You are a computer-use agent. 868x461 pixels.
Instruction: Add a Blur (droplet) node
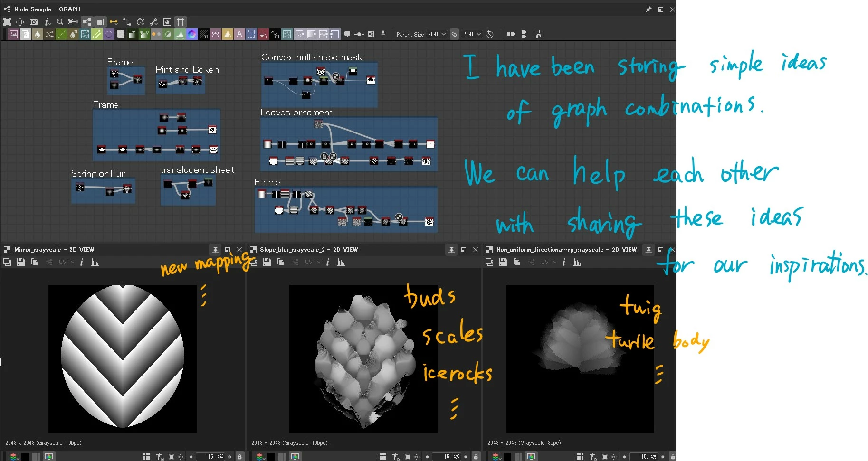(38, 34)
